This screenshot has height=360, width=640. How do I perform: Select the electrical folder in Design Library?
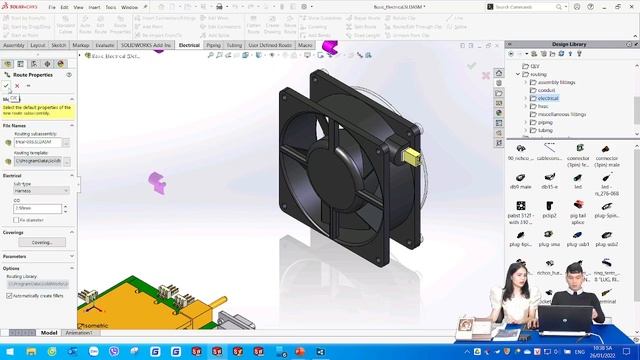click(x=548, y=98)
